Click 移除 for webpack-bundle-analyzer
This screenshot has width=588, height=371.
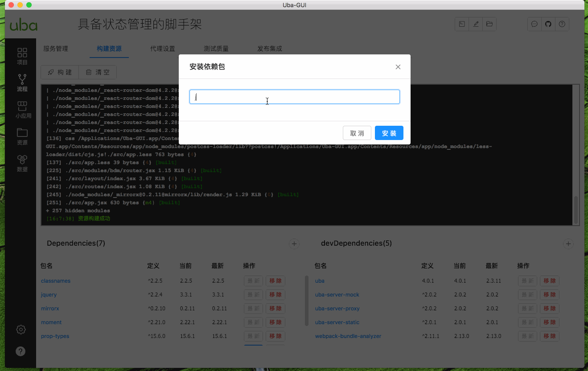[550, 336]
